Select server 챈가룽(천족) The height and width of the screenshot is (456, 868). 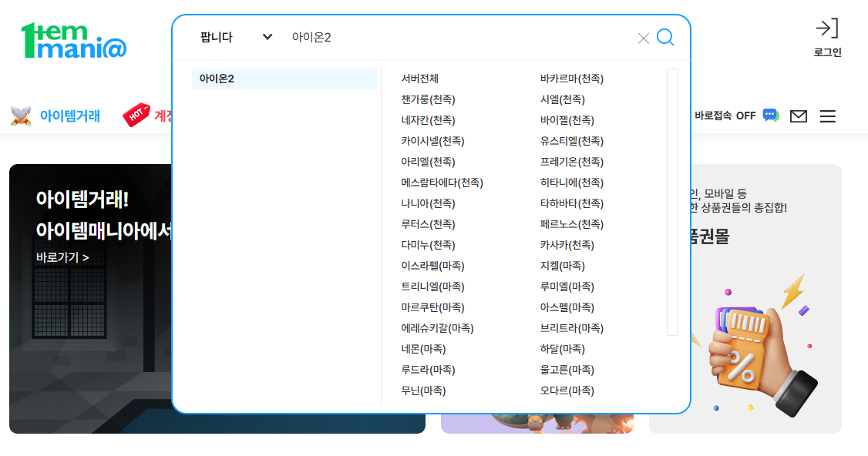[428, 99]
